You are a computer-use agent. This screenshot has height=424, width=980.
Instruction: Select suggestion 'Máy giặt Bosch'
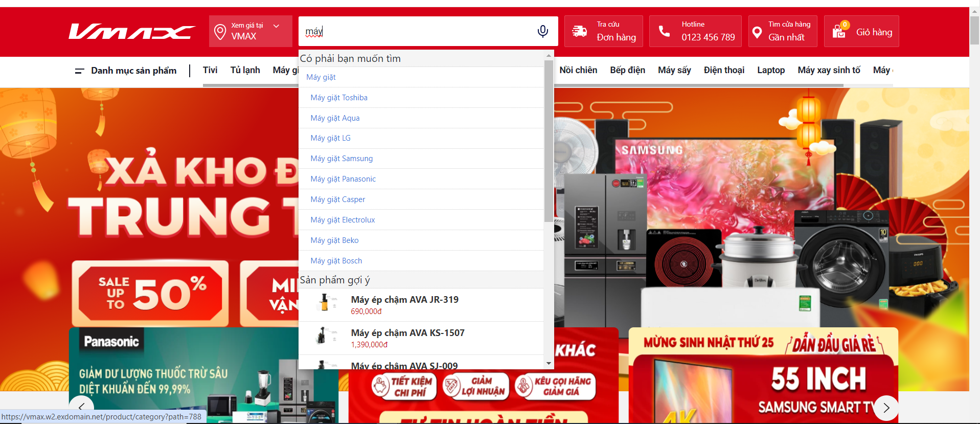click(x=336, y=261)
